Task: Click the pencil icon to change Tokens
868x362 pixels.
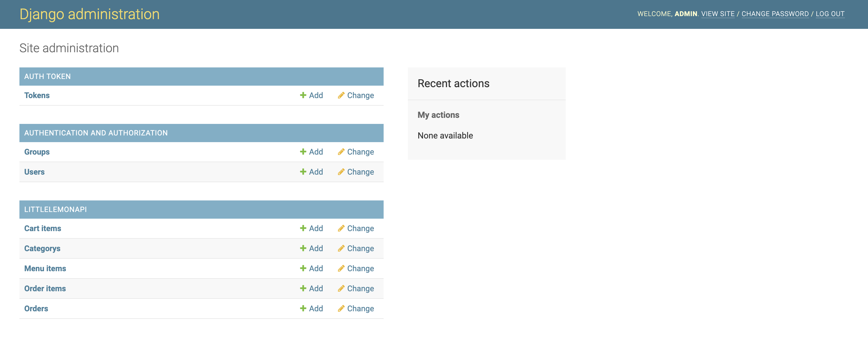Action: tap(341, 95)
